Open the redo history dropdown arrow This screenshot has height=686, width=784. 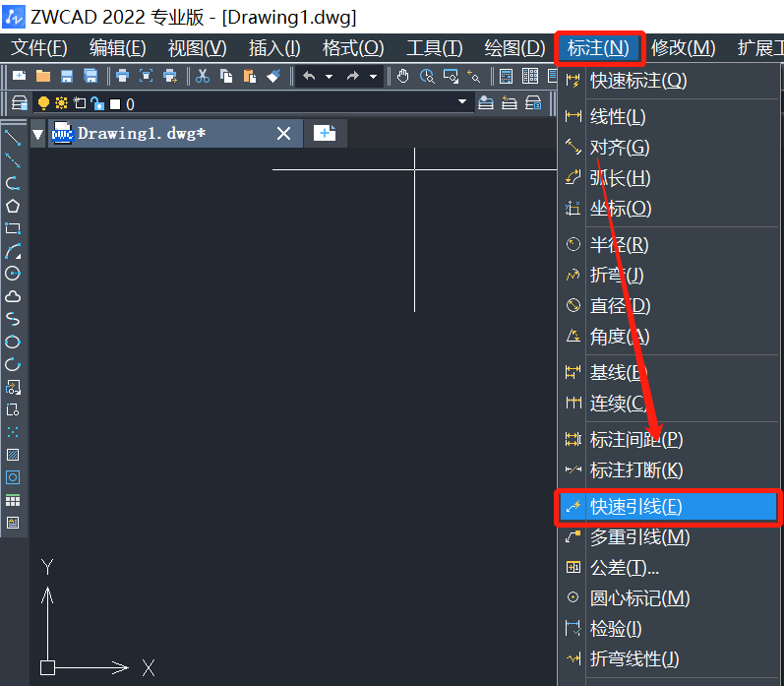point(373,77)
